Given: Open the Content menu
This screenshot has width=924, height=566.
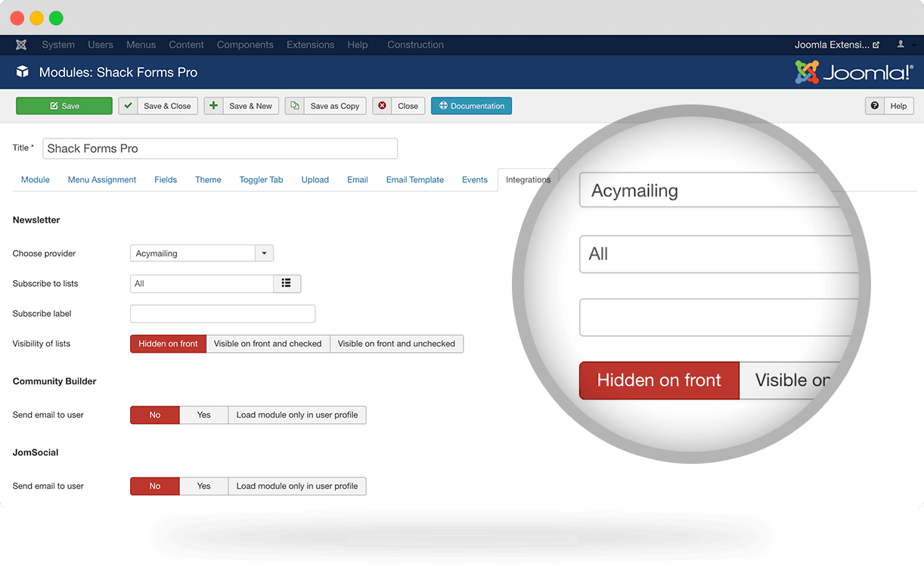Looking at the screenshot, I should pyautogui.click(x=187, y=45).
